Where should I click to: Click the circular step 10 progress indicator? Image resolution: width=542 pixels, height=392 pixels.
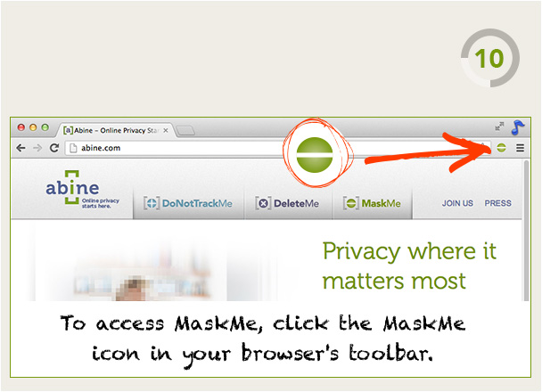tap(489, 58)
